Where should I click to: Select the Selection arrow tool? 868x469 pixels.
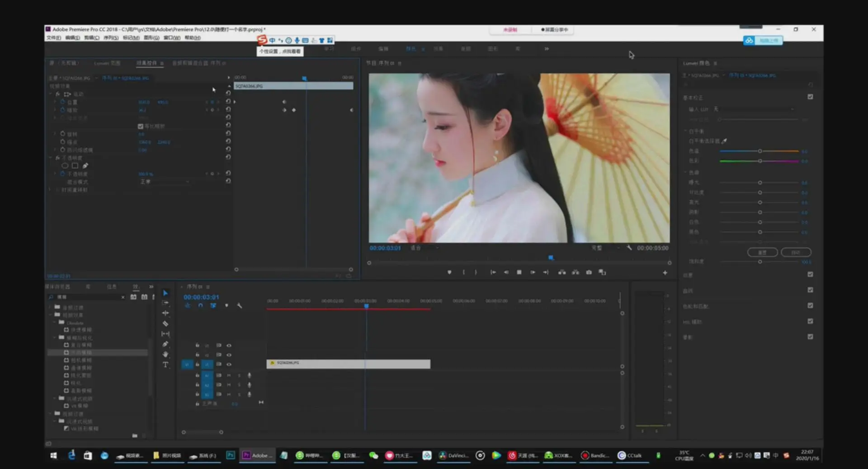[x=165, y=293]
